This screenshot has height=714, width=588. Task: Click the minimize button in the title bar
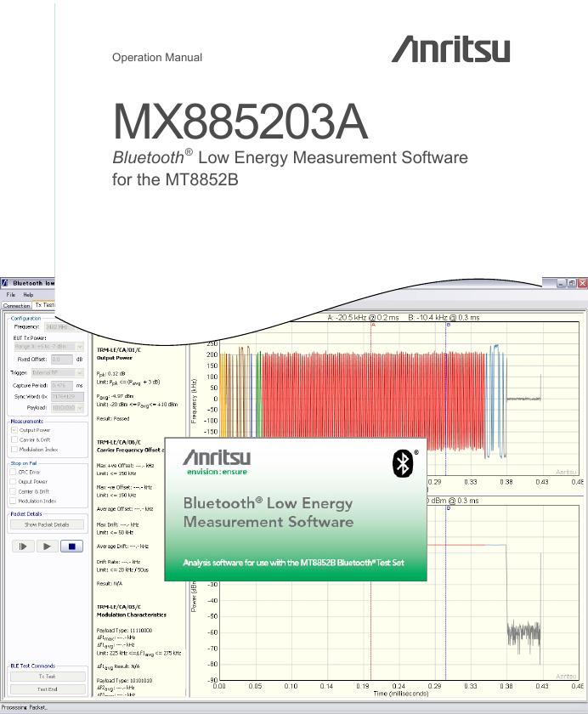(x=561, y=283)
